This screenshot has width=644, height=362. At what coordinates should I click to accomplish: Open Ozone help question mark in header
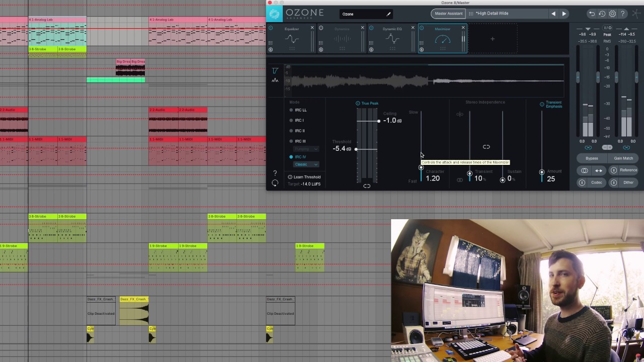[622, 14]
